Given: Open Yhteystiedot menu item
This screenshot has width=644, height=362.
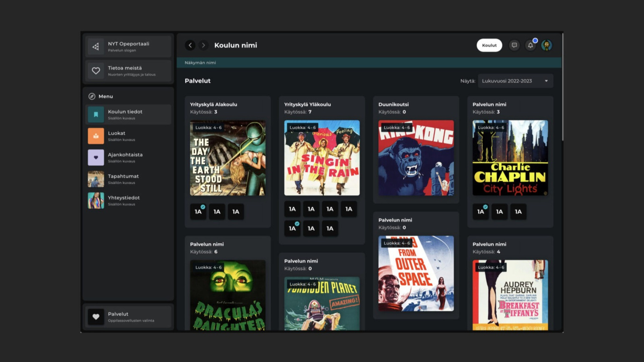Looking at the screenshot, I should (x=128, y=201).
